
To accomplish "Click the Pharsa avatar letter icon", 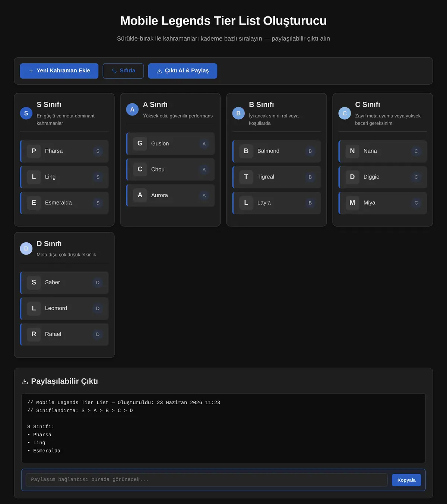I will (x=34, y=151).
